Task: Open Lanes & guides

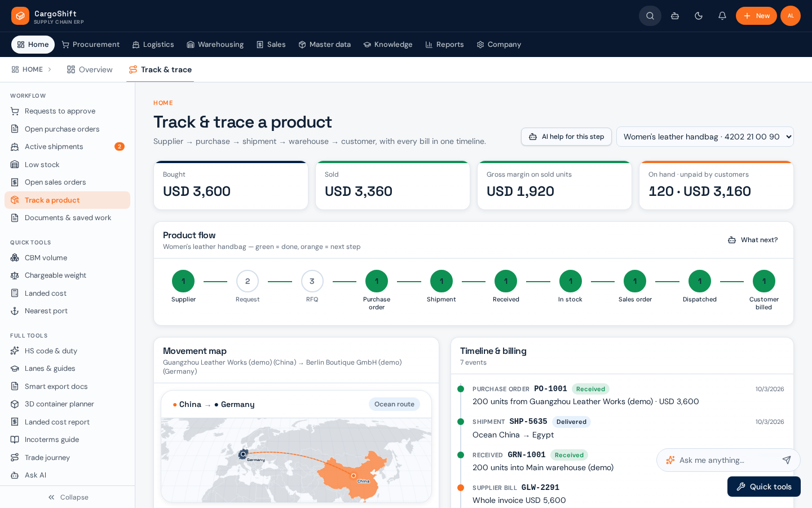Action: coord(67,369)
